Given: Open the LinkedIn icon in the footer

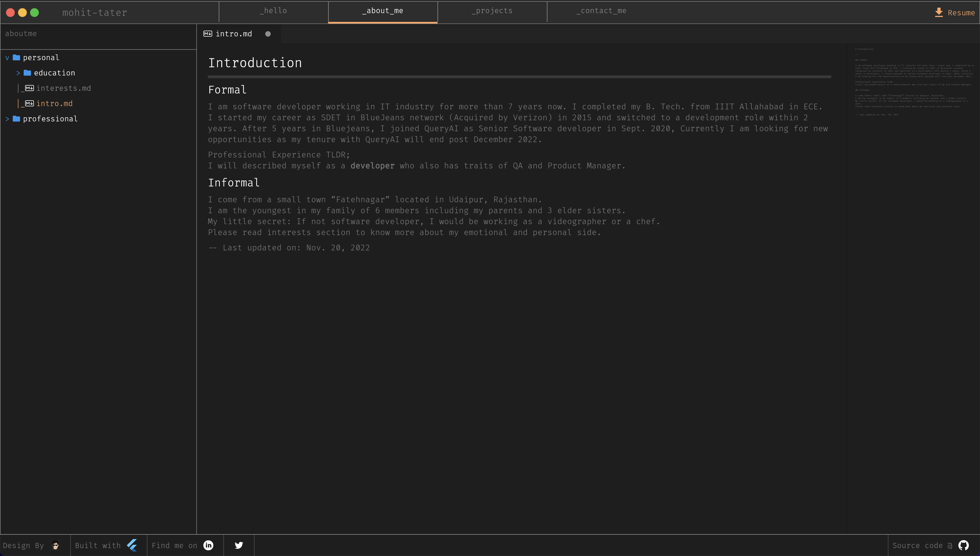Looking at the screenshot, I should click(208, 545).
